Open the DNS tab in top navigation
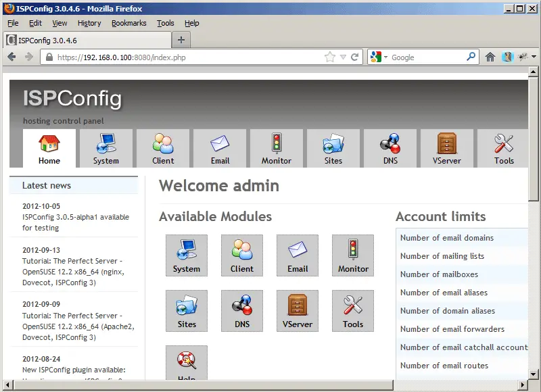 (x=390, y=149)
